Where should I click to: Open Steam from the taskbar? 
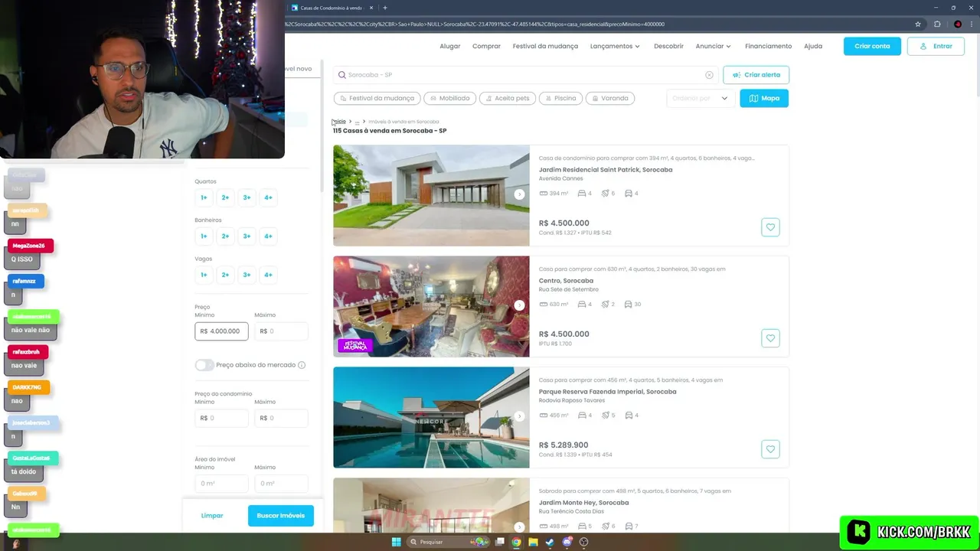point(550,542)
